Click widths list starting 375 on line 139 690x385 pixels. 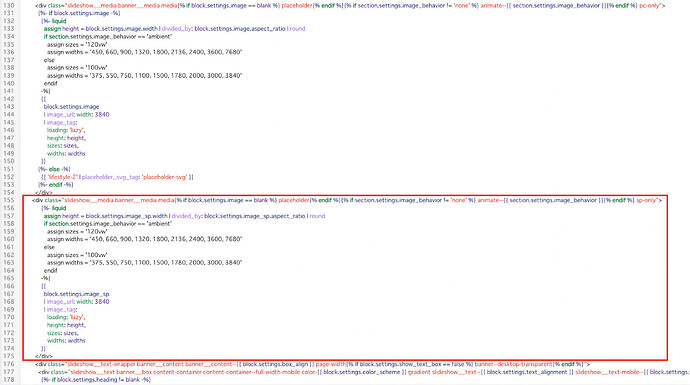[145, 76]
